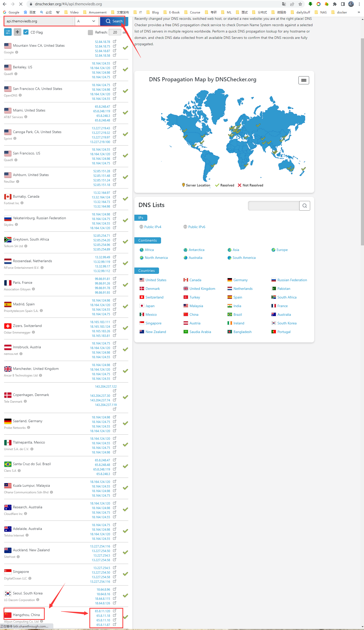Show Cloudflare Inc info icon
Viewport: 364px width, 630px height.
[25, 514]
